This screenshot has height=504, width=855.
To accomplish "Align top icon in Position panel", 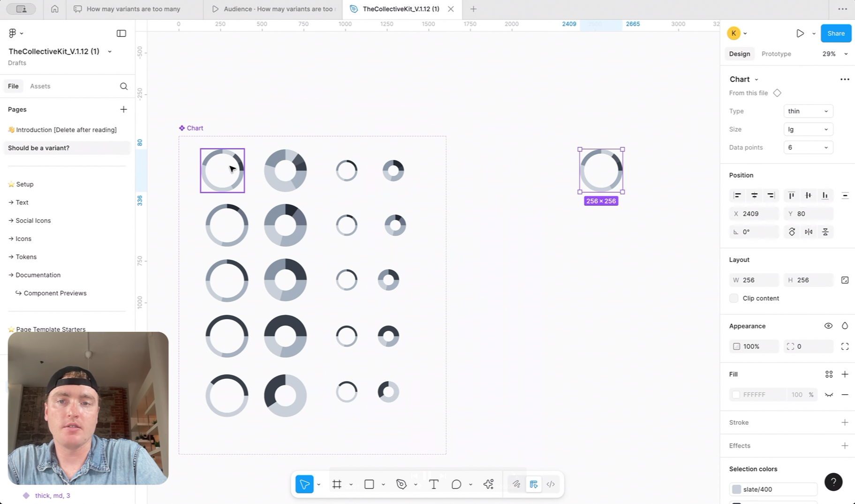I will pyautogui.click(x=792, y=196).
